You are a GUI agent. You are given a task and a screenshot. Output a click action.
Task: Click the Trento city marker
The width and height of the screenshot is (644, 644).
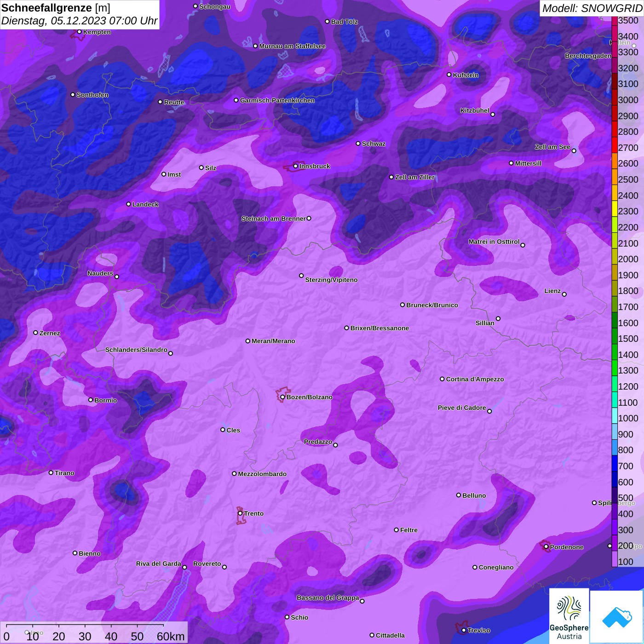click(240, 513)
